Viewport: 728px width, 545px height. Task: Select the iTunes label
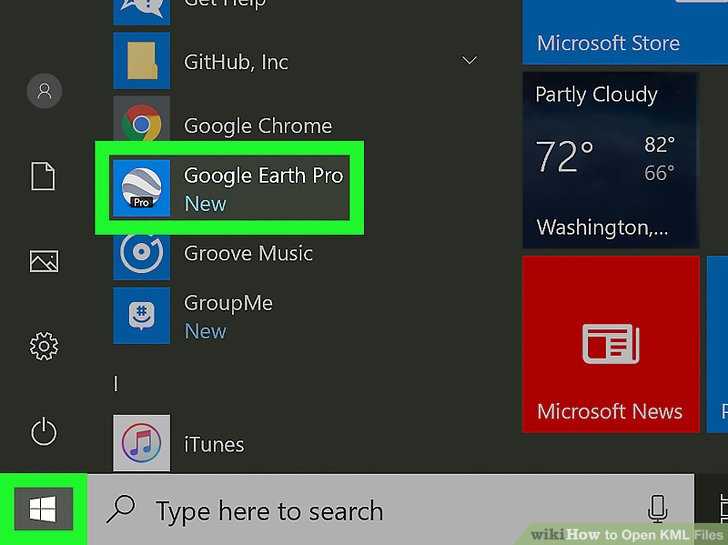pyautogui.click(x=214, y=445)
